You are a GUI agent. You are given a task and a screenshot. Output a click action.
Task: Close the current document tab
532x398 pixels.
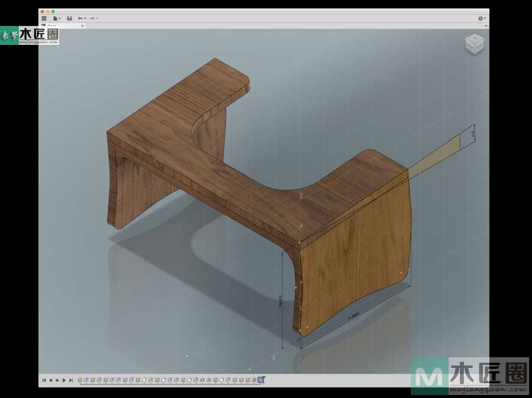click(x=82, y=26)
